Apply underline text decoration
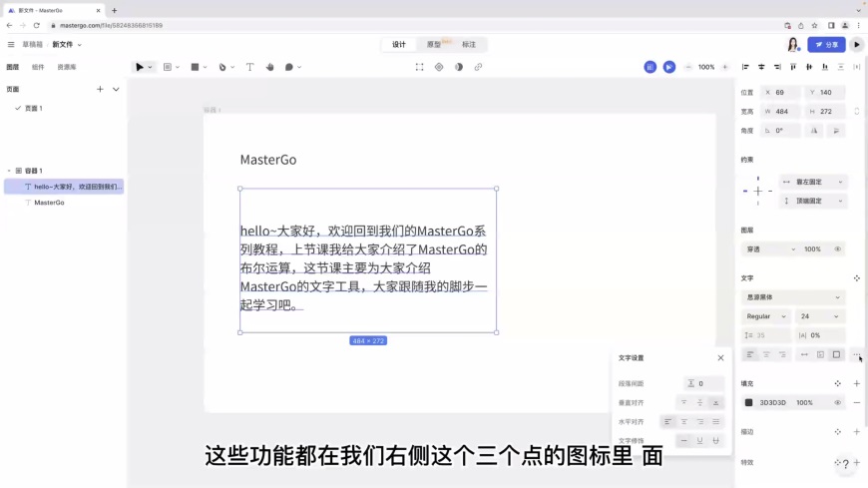The image size is (868, 488). click(x=699, y=441)
